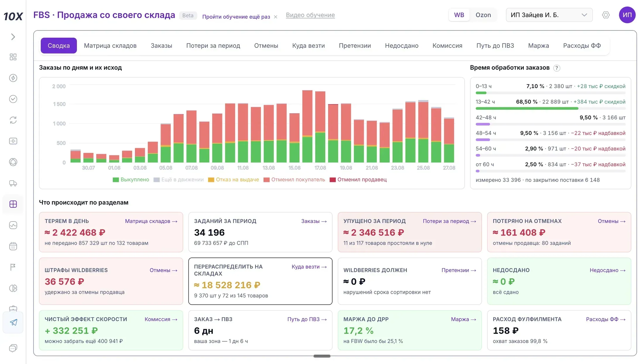Switch marketplace to Ozon
Image resolution: width=644 pixels, height=364 pixels.
pos(483,15)
